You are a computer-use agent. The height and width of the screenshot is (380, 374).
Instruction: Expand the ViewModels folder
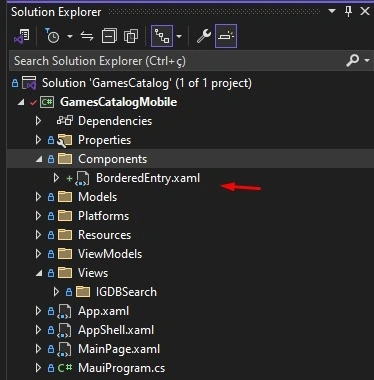coord(39,254)
